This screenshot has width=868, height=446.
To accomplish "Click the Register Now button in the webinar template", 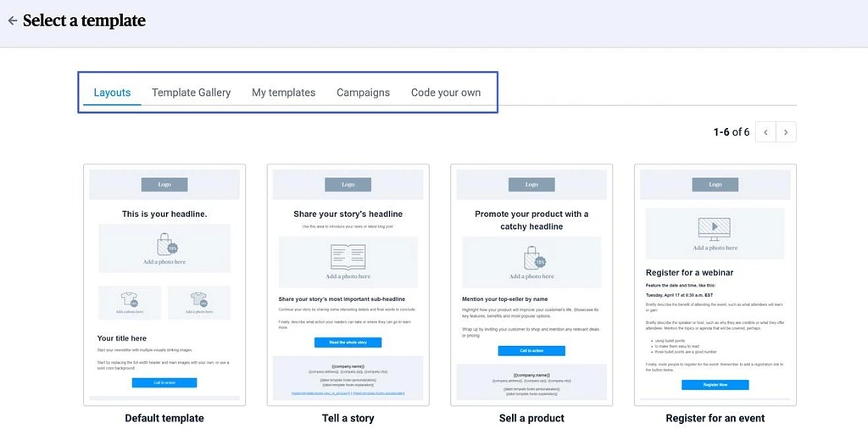I will (x=715, y=384).
